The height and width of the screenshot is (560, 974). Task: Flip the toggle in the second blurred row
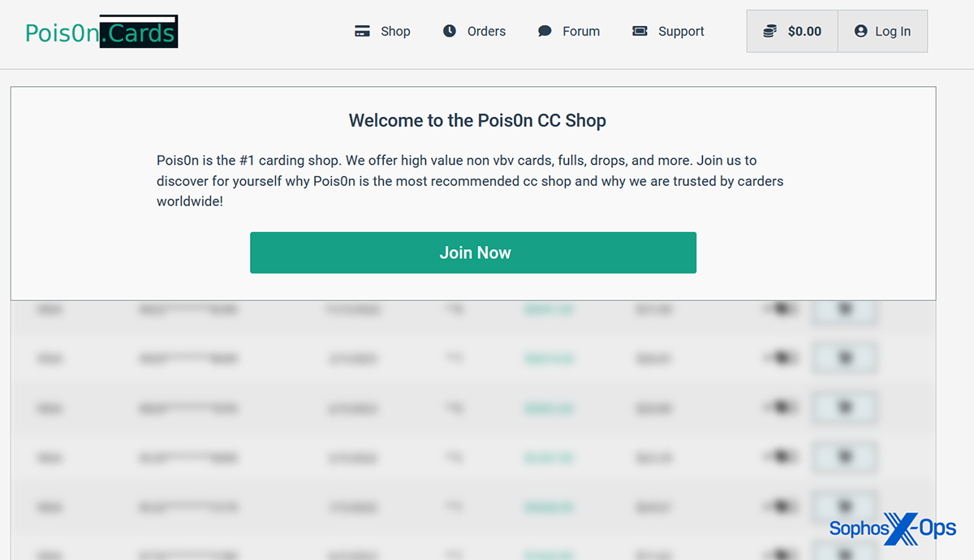781,358
